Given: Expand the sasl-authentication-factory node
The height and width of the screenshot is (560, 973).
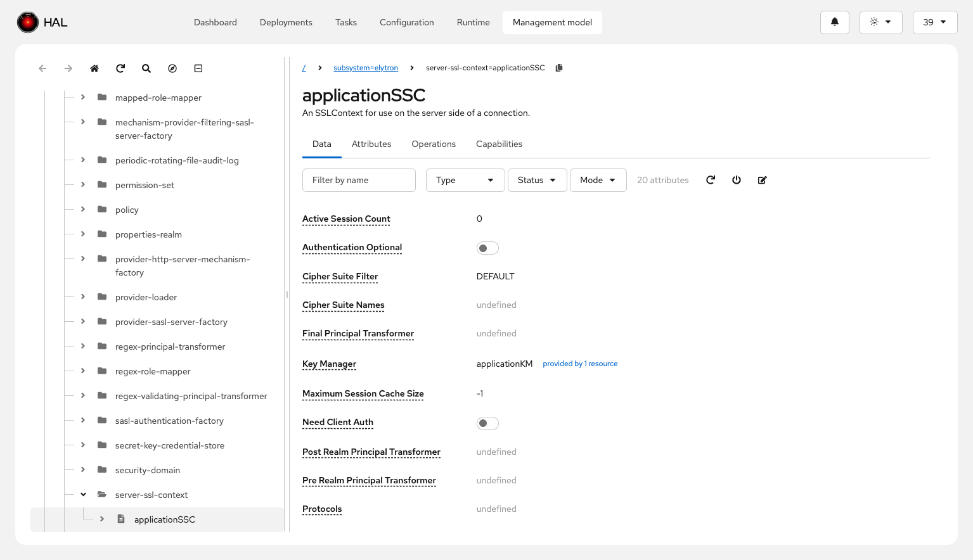Looking at the screenshot, I should click(x=83, y=420).
